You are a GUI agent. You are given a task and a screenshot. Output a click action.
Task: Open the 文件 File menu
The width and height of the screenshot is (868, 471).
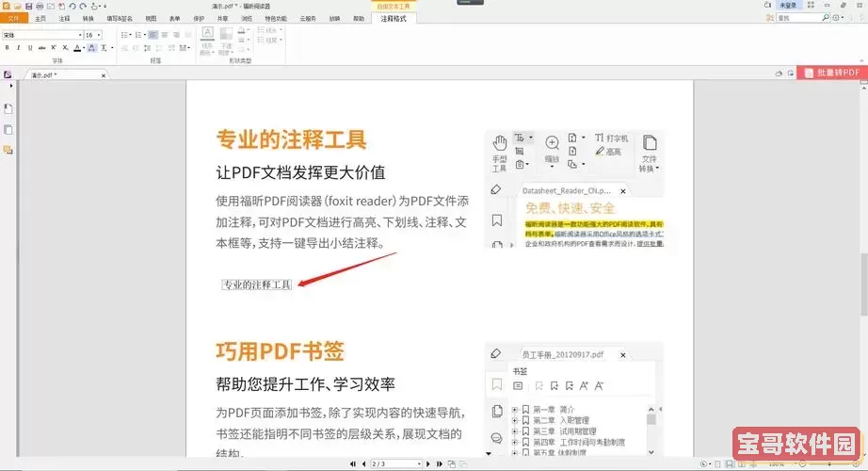[x=14, y=18]
